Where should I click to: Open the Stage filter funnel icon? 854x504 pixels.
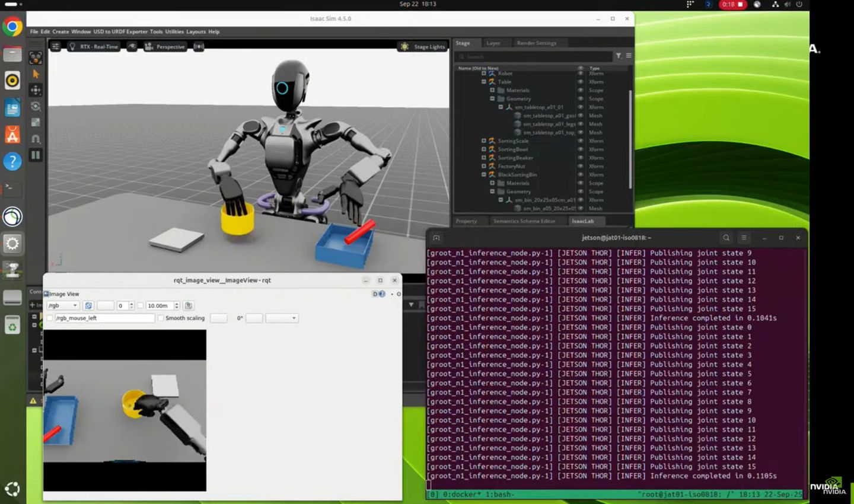[619, 56]
